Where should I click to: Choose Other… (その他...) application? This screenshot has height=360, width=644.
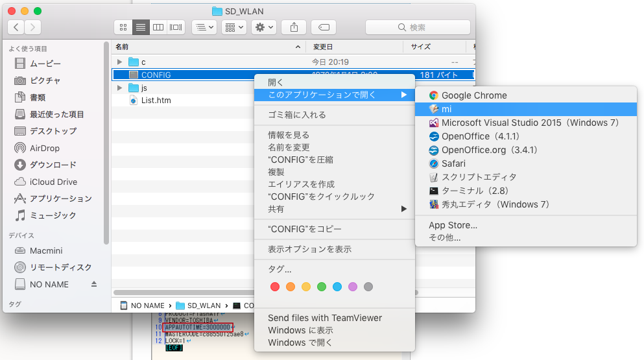[x=526, y=237]
